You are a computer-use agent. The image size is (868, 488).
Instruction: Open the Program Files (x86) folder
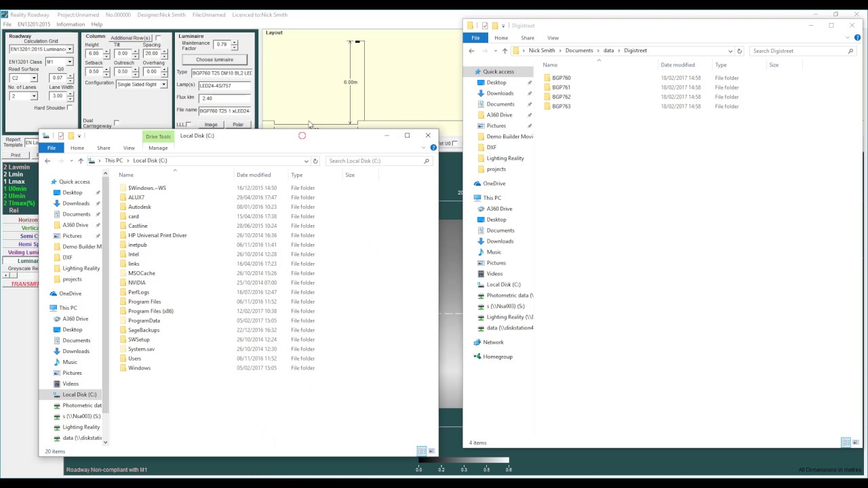point(151,311)
